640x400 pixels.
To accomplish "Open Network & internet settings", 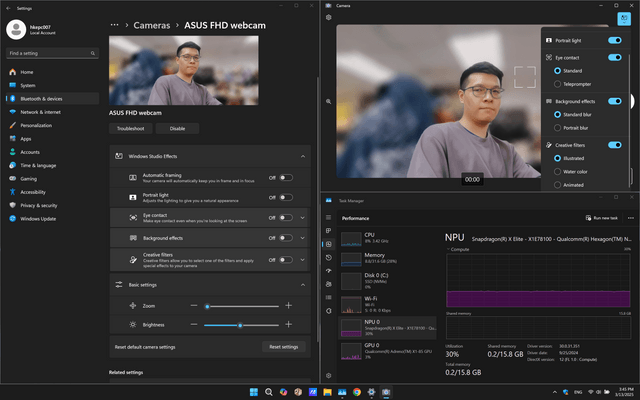I will click(x=52, y=112).
